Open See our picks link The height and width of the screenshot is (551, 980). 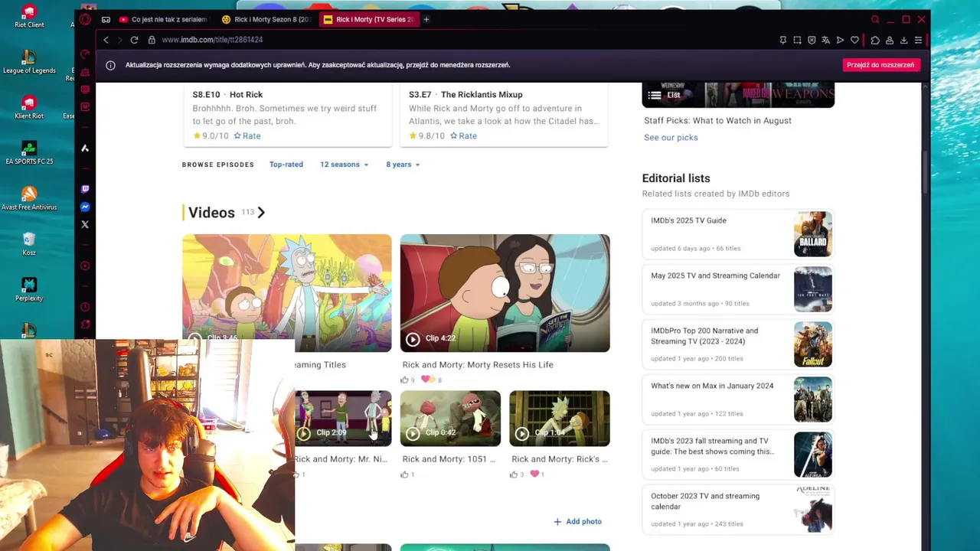point(671,138)
